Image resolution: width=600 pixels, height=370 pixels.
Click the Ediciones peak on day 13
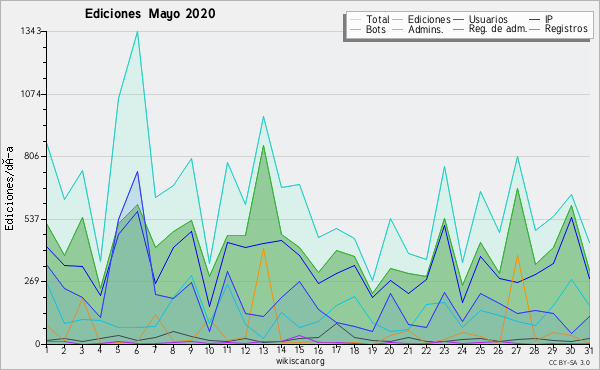pyautogui.click(x=263, y=146)
